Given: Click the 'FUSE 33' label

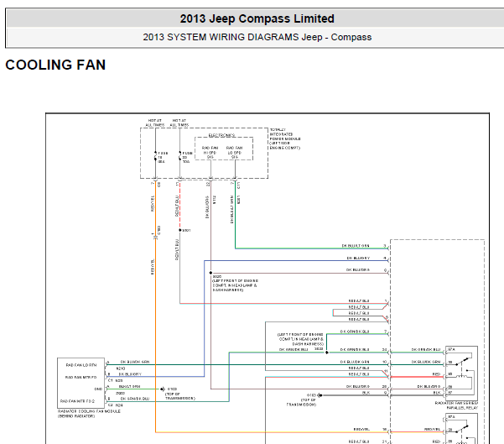Looking at the screenshot, I should point(187,157).
